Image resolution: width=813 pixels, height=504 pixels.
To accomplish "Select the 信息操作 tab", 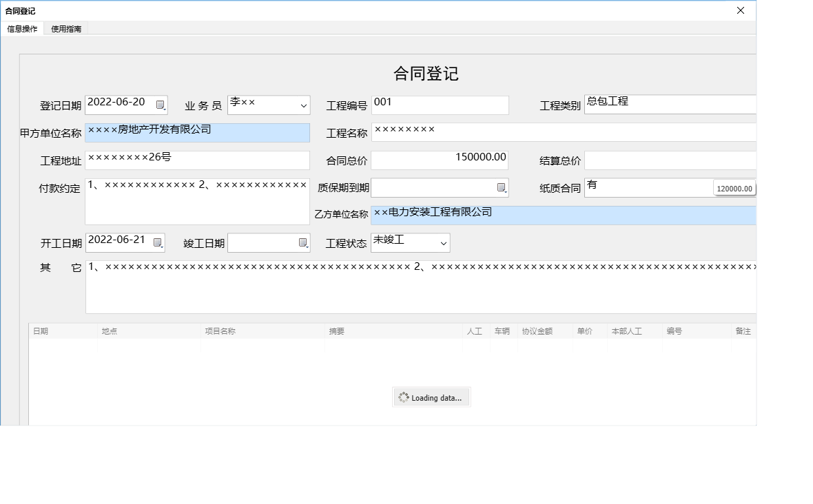I will 23,28.
